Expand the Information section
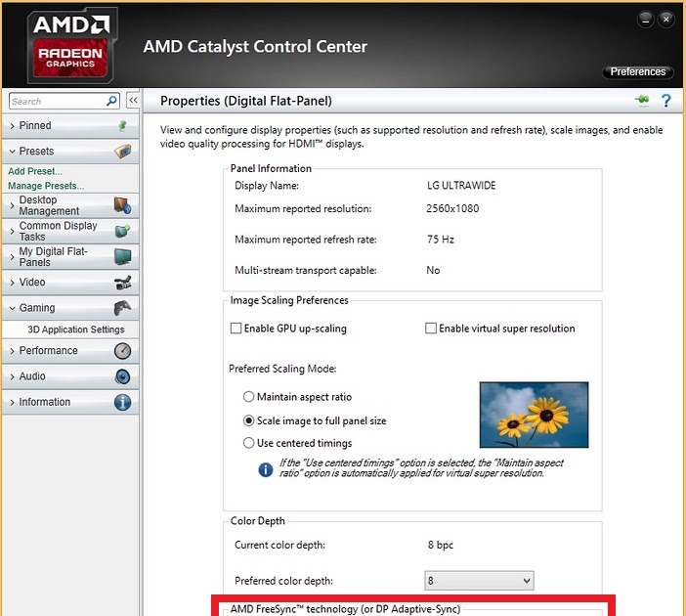686x616 pixels. pos(13,402)
